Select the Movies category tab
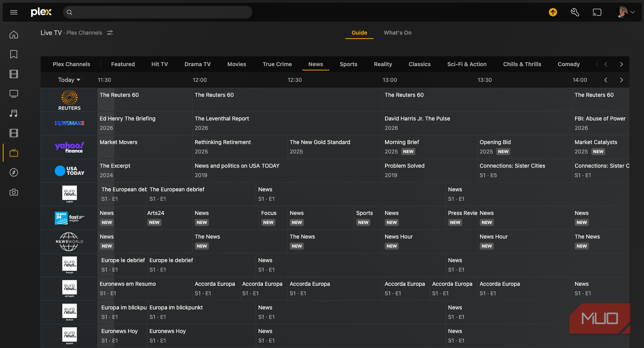The height and width of the screenshot is (348, 644). pyautogui.click(x=237, y=64)
